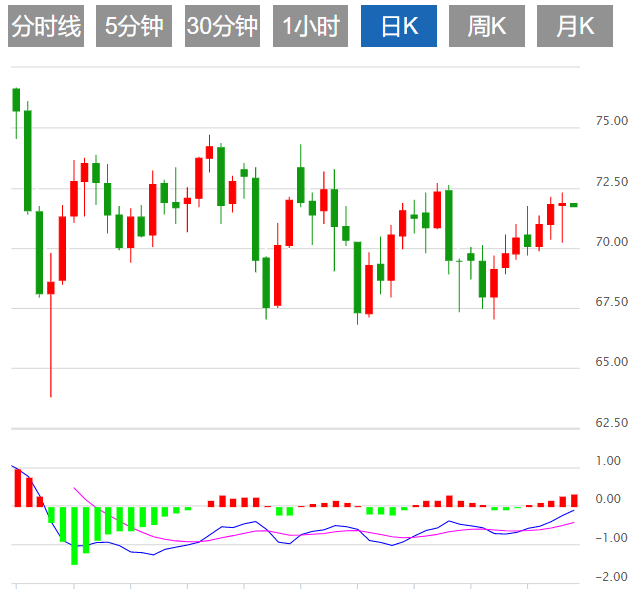This screenshot has height=589, width=639.
Task: Open the 30分钟 interval tab
Action: [x=222, y=27]
